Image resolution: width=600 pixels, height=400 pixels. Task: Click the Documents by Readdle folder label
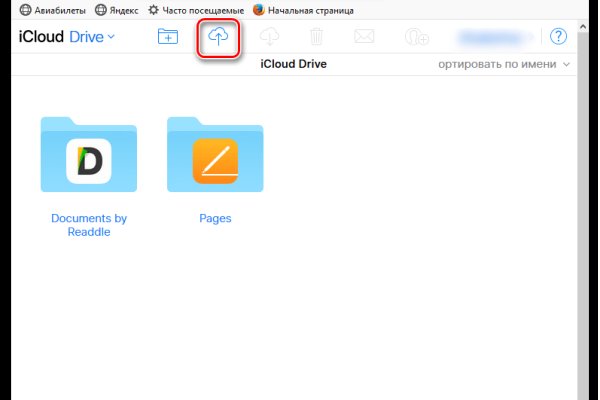pos(88,225)
